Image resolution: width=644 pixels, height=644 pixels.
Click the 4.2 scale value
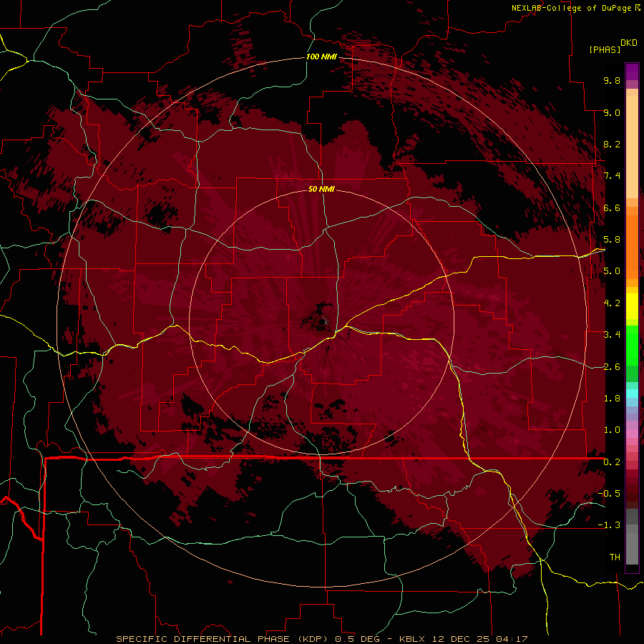point(612,303)
